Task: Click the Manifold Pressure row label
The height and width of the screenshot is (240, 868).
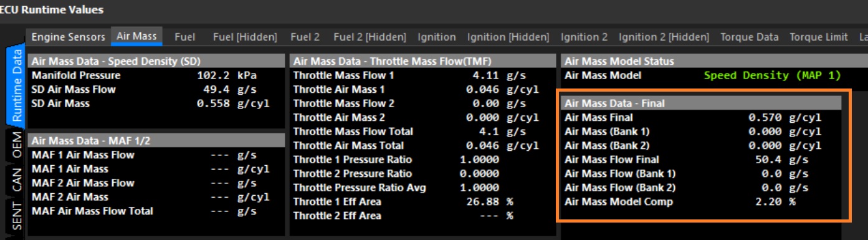Action: 75,75
